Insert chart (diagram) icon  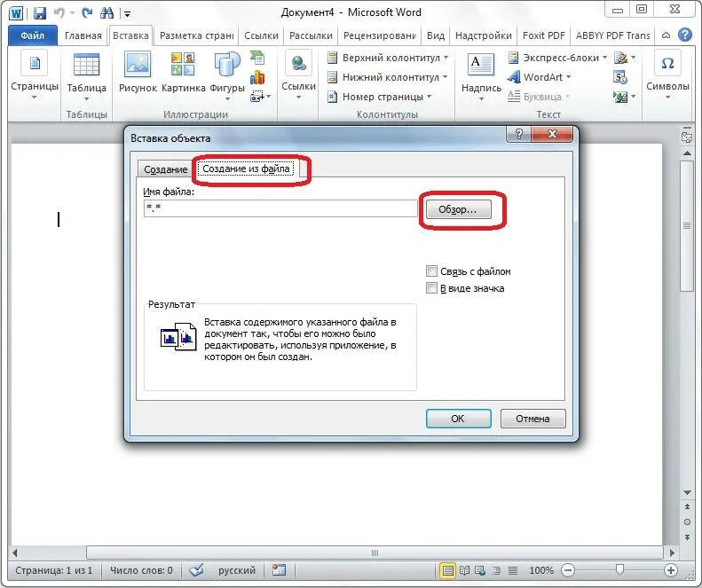pyautogui.click(x=257, y=77)
